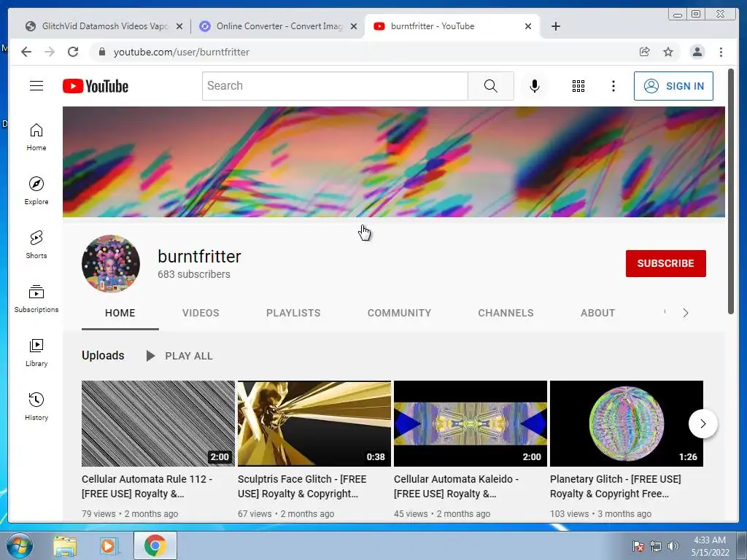
Task: Play the Kaleido video thumbnail
Action: pos(471,424)
